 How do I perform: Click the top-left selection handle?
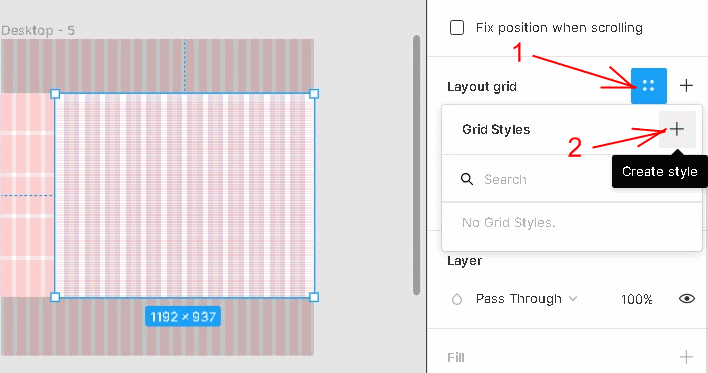55,93
